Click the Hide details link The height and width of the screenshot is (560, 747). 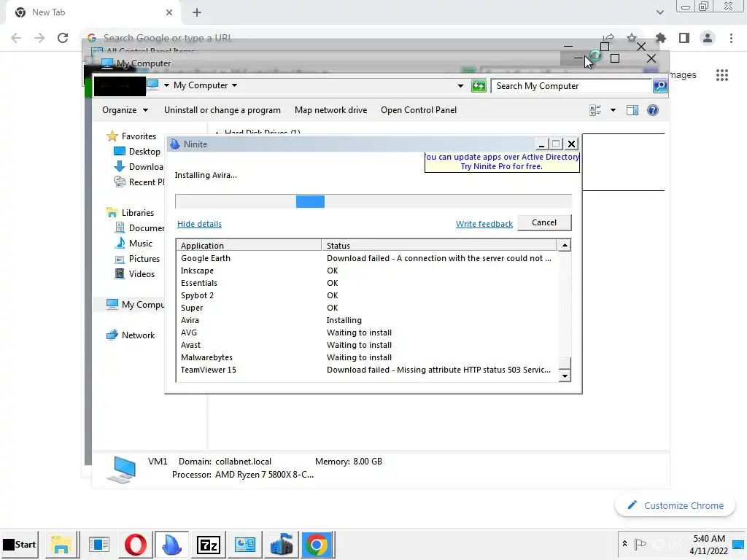[199, 224]
